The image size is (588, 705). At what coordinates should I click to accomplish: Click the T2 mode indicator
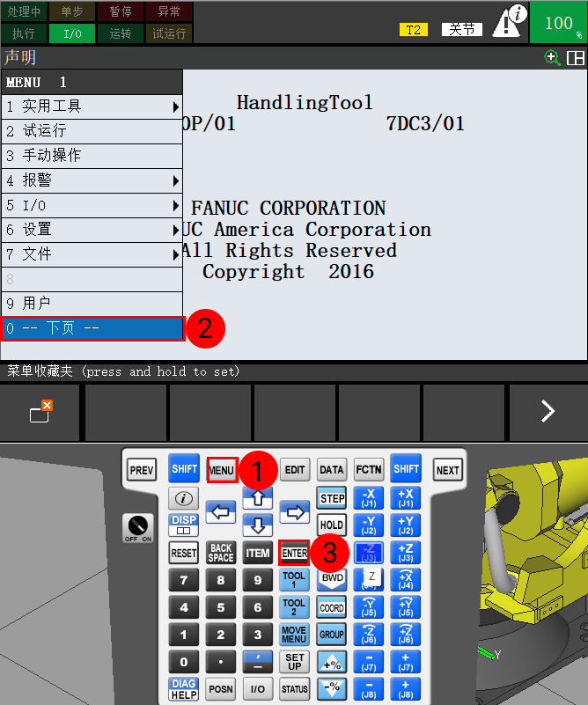coord(414,30)
